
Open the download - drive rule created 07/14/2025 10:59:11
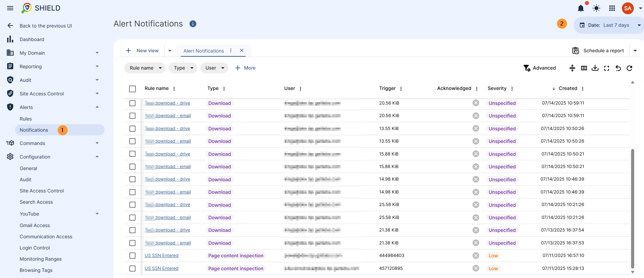point(168,103)
